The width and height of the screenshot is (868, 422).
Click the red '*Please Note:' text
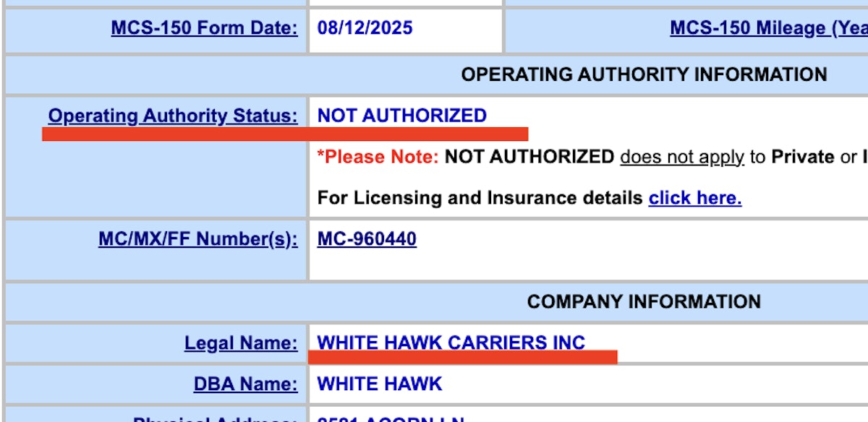378,157
